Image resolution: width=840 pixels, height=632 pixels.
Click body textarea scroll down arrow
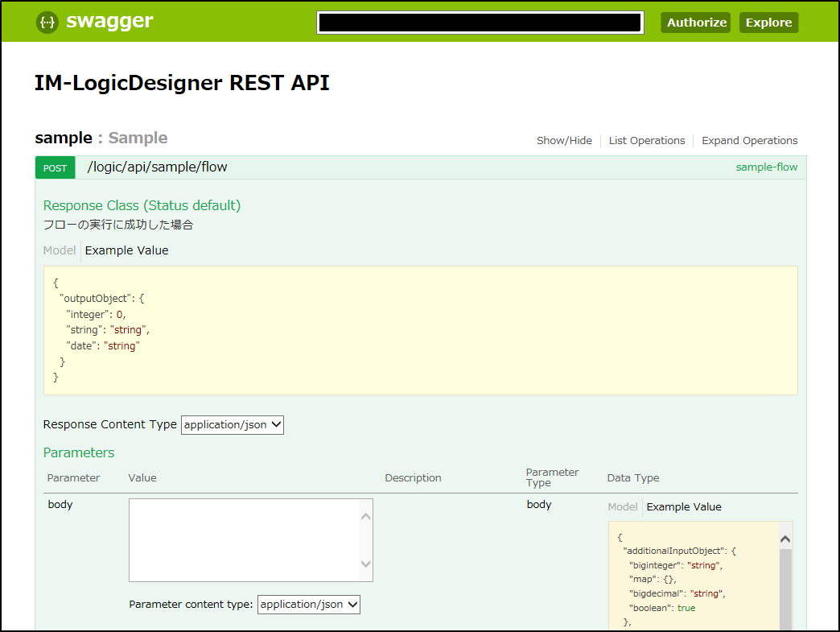(x=366, y=564)
